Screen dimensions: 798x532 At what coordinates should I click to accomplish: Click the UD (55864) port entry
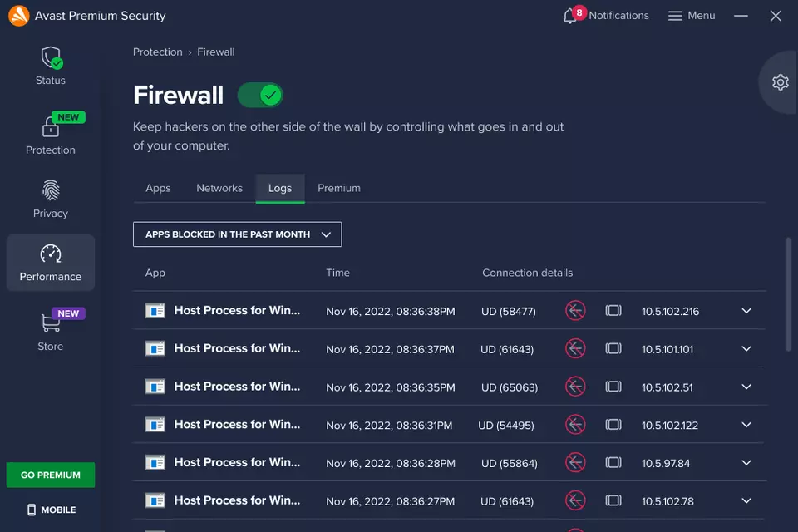(510, 463)
